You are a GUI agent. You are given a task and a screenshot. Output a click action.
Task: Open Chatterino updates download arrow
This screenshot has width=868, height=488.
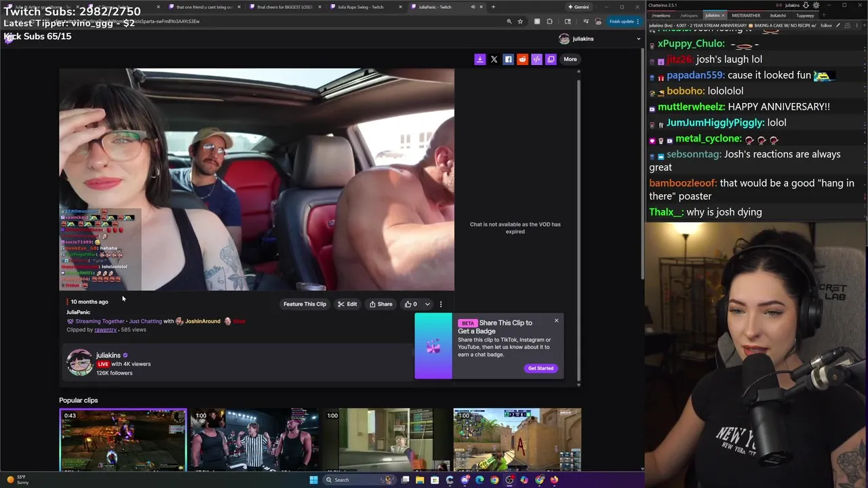pos(806,5)
